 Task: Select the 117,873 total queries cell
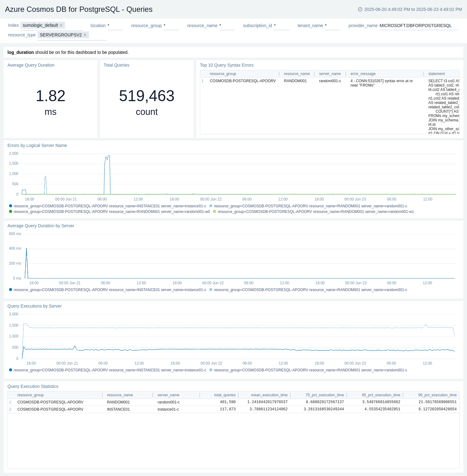pyautogui.click(x=228, y=409)
